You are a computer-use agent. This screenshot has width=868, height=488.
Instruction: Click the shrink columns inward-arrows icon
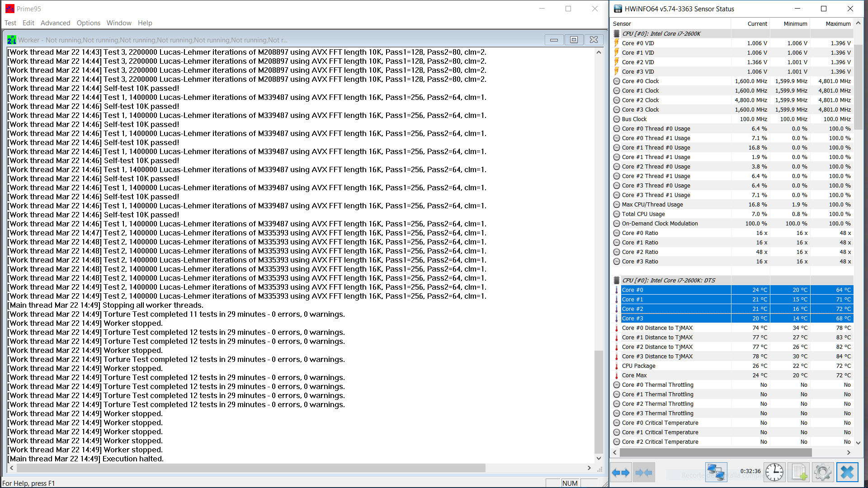coord(644,473)
